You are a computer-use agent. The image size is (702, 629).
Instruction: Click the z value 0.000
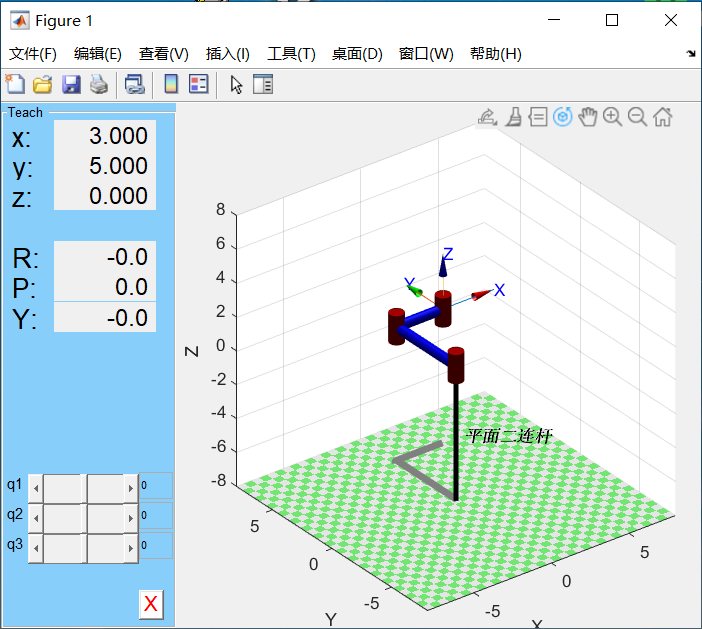point(105,196)
